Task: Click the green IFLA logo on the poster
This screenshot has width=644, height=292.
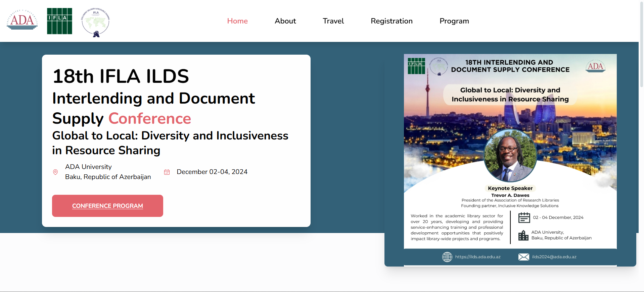Action: pyautogui.click(x=416, y=66)
